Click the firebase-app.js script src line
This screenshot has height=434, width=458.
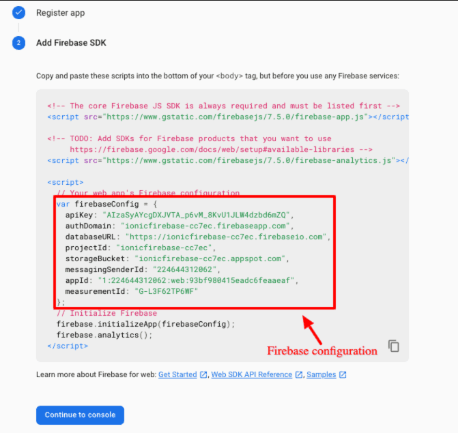click(x=228, y=117)
